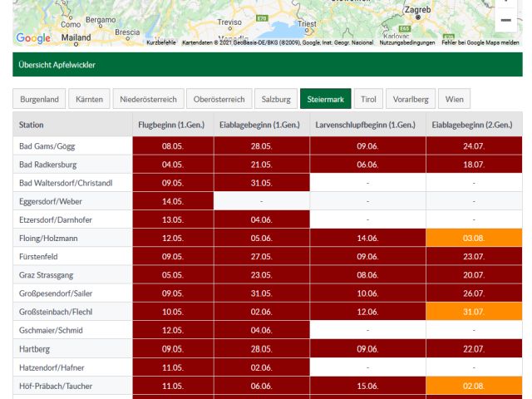Open the Niederösterreich tab
Screen dimensions: 532x399
pyautogui.click(x=148, y=99)
